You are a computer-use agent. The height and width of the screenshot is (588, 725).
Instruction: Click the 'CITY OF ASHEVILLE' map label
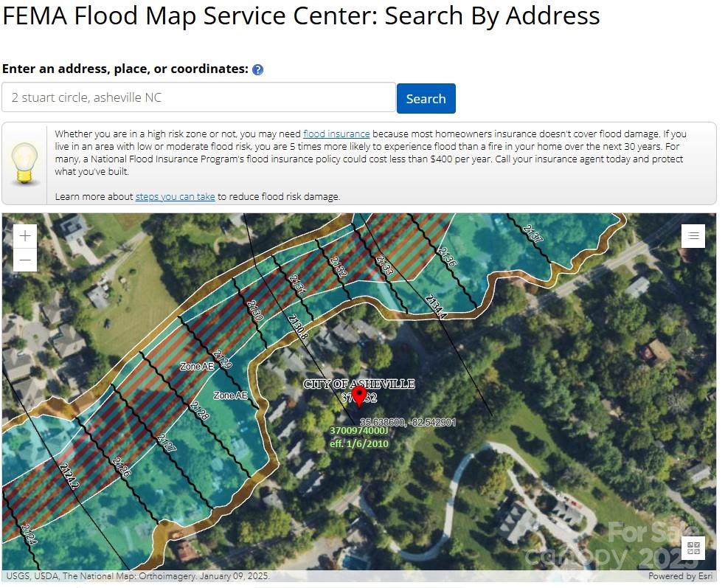click(359, 384)
